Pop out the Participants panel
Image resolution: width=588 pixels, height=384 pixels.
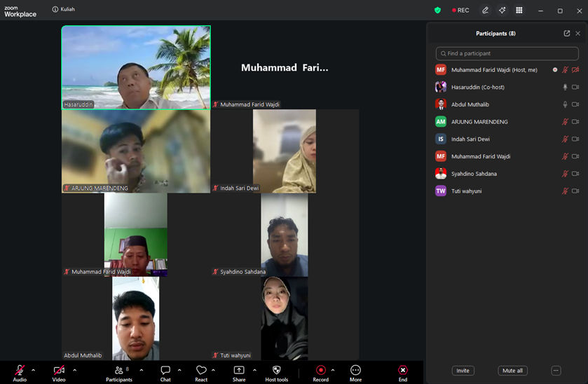pos(567,34)
